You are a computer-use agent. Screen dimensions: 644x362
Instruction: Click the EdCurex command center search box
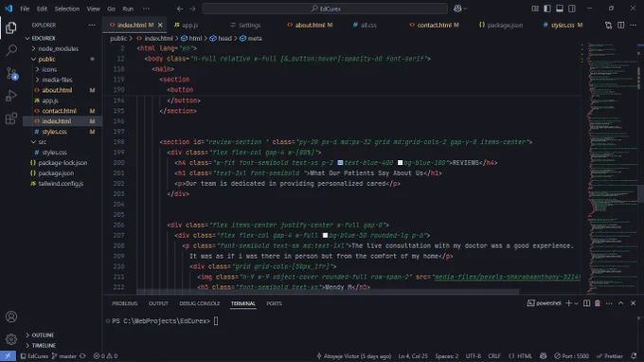(x=325, y=9)
